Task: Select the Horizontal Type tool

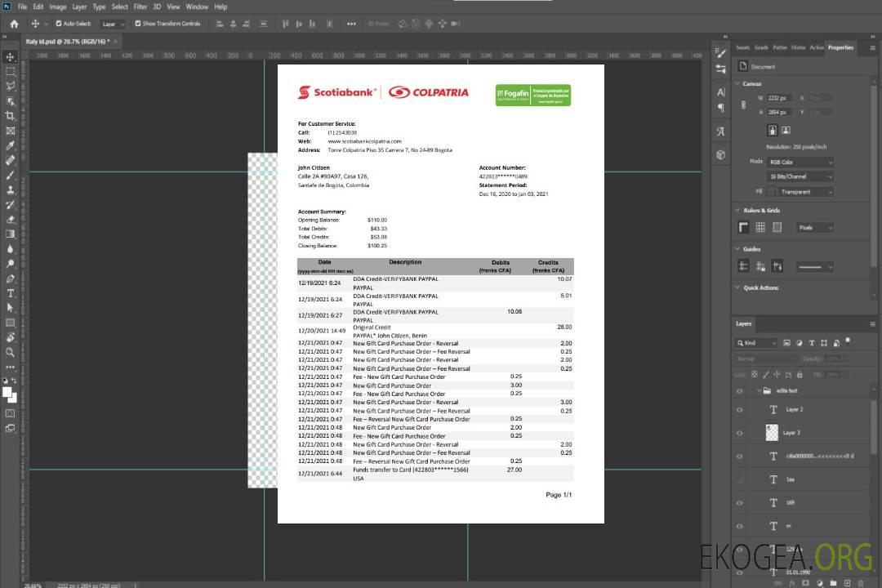Action: tap(10, 293)
